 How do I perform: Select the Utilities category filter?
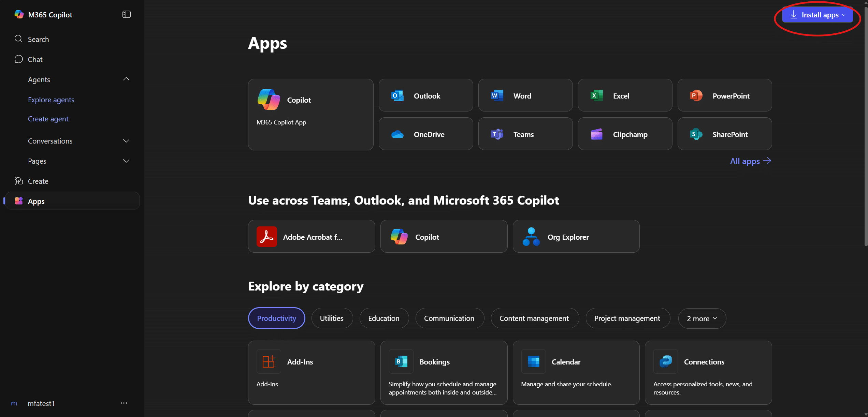(332, 318)
